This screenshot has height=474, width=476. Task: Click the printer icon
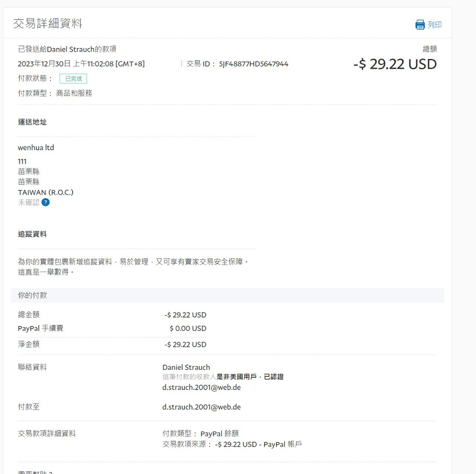420,25
